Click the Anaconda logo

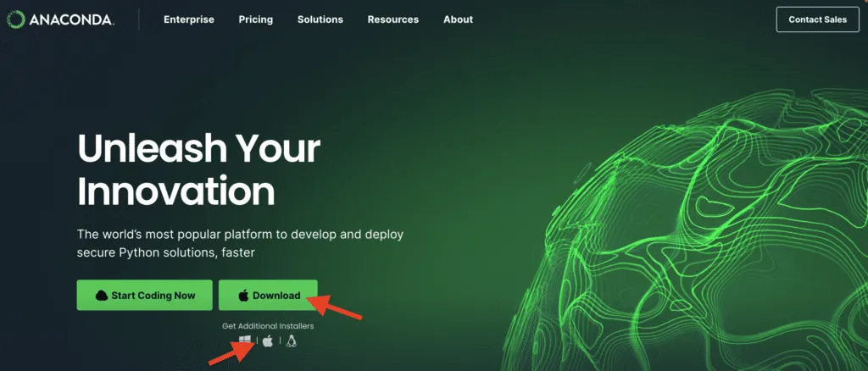(60, 19)
